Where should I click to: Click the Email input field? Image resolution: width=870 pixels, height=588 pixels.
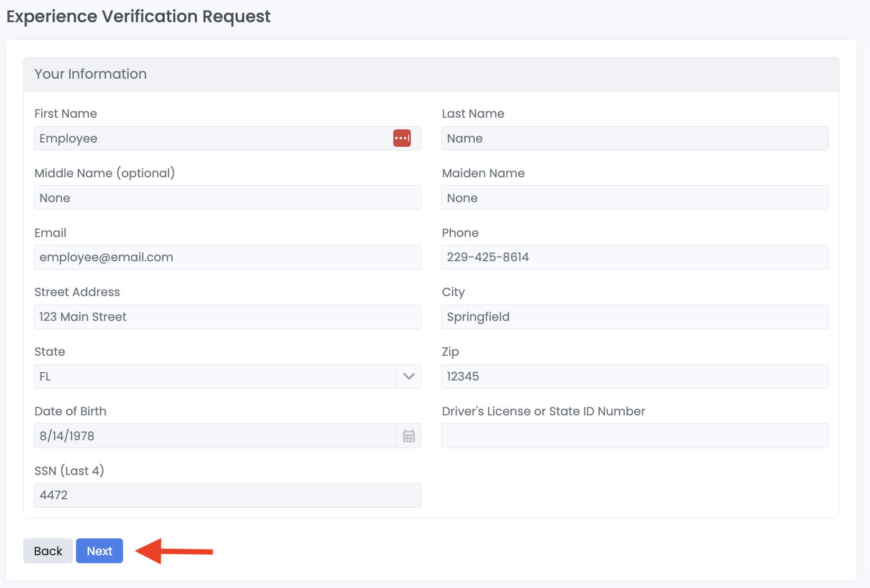click(x=227, y=258)
